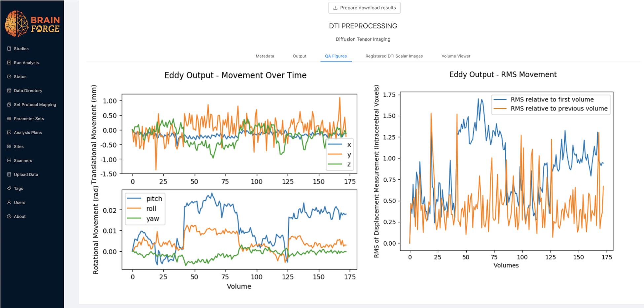This screenshot has height=308, width=644.
Task: Click the roll legend entry
Action: (142, 208)
